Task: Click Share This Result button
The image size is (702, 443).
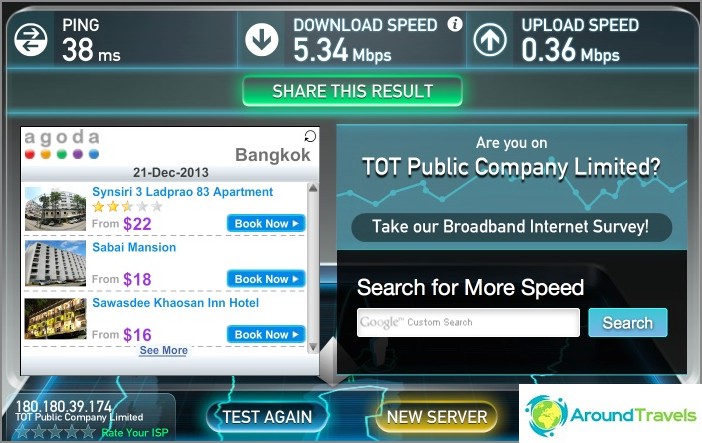Action: pyautogui.click(x=352, y=91)
